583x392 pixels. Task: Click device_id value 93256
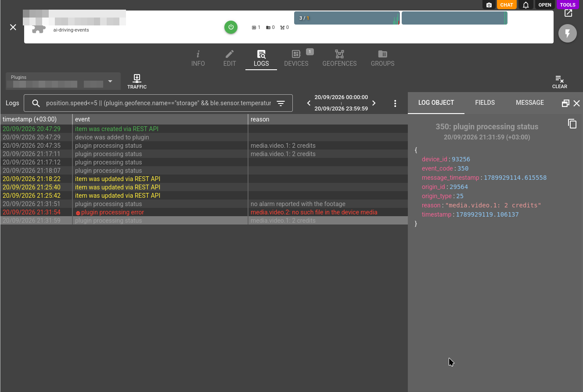point(461,159)
